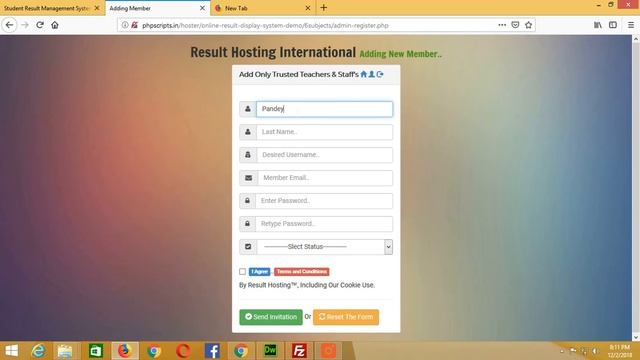The image size is (640, 360).
Task: Click the Adding New Member.. green text
Action: click(400, 54)
